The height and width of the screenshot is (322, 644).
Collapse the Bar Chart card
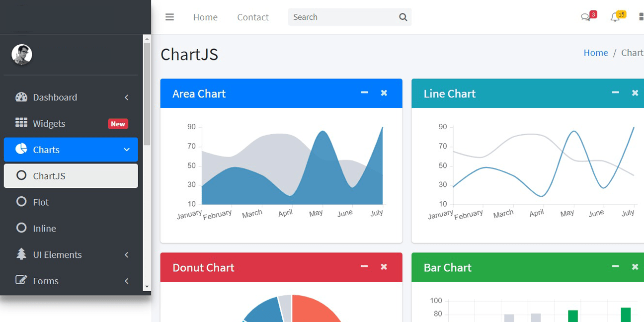[616, 266]
